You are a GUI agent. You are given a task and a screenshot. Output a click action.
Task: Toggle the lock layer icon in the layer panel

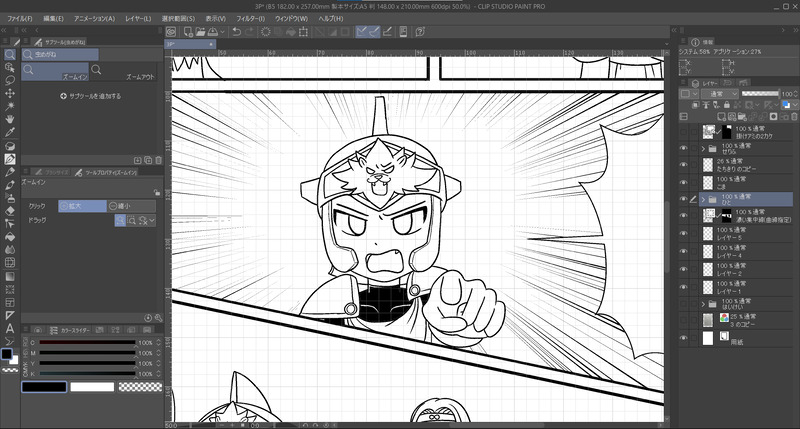click(727, 105)
